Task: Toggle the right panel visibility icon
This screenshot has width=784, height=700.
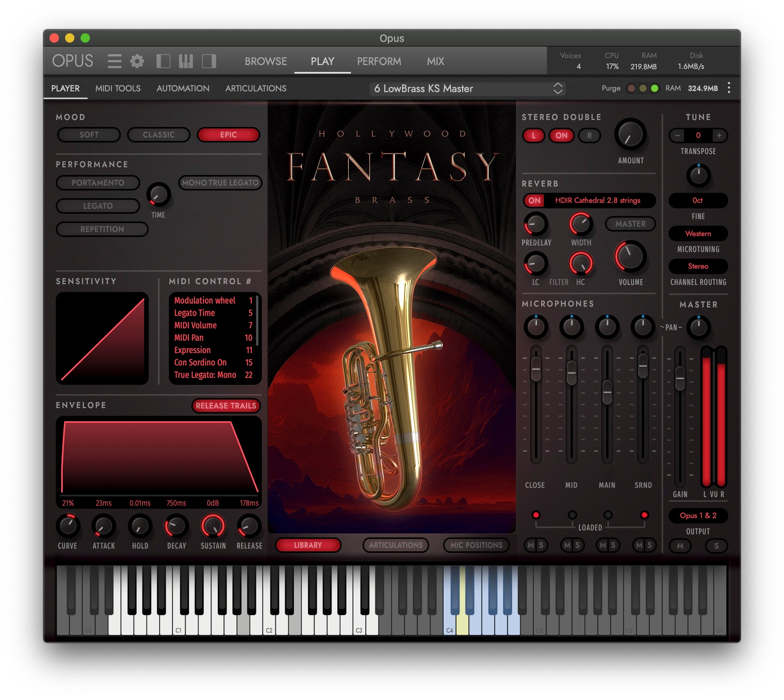Action: (x=209, y=61)
